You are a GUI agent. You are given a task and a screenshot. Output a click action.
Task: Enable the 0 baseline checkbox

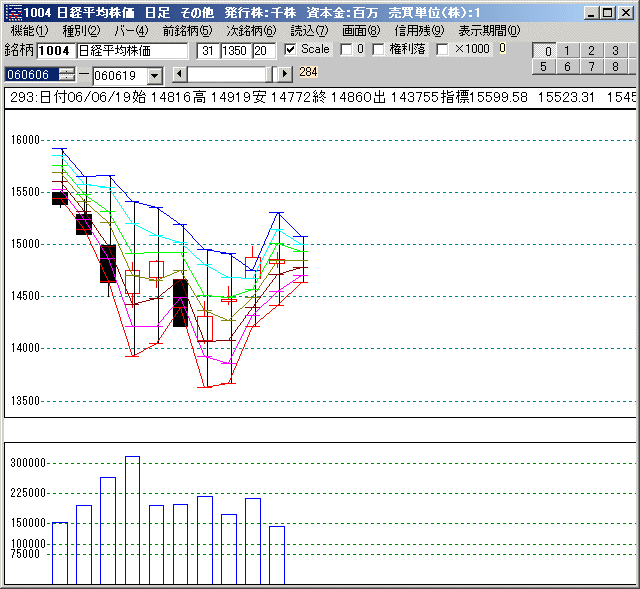(x=346, y=50)
